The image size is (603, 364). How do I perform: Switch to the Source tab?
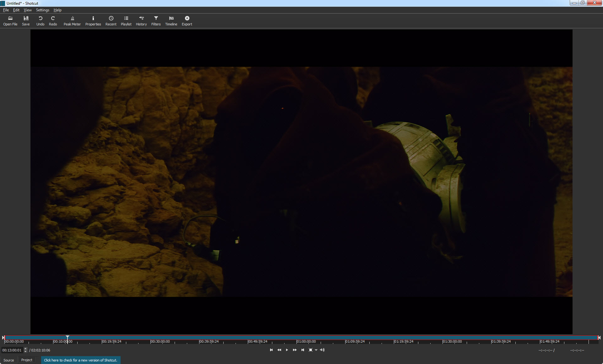(9, 360)
